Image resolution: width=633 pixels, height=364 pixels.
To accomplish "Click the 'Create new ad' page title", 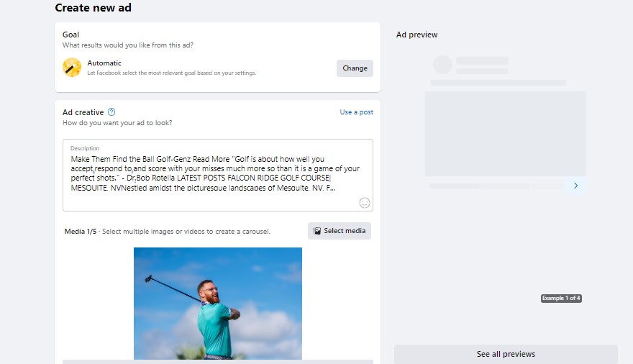I will (93, 8).
